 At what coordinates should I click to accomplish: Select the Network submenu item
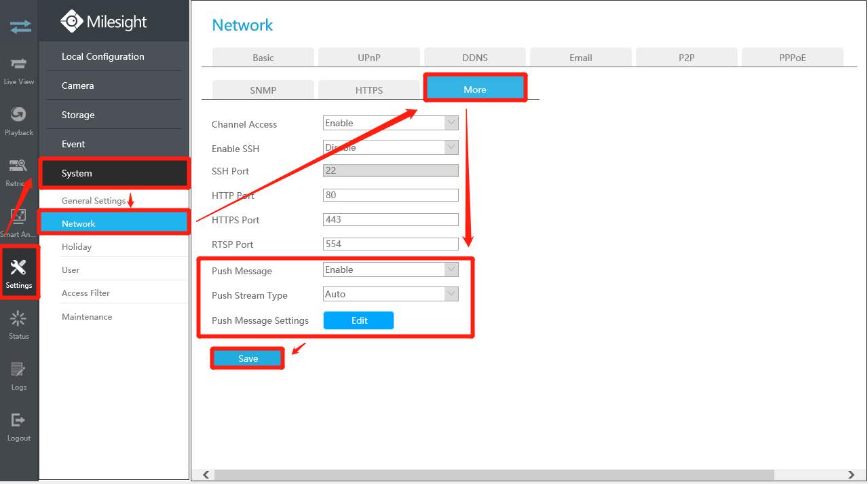click(114, 223)
